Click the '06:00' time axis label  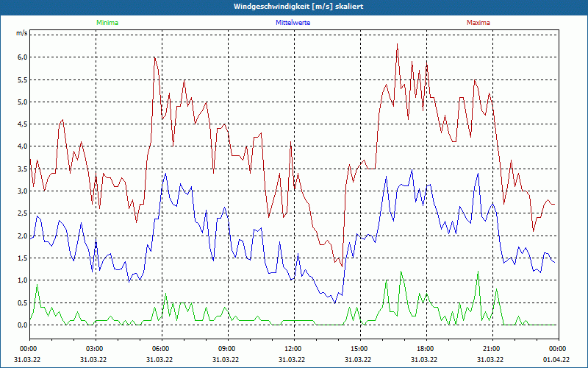point(162,349)
